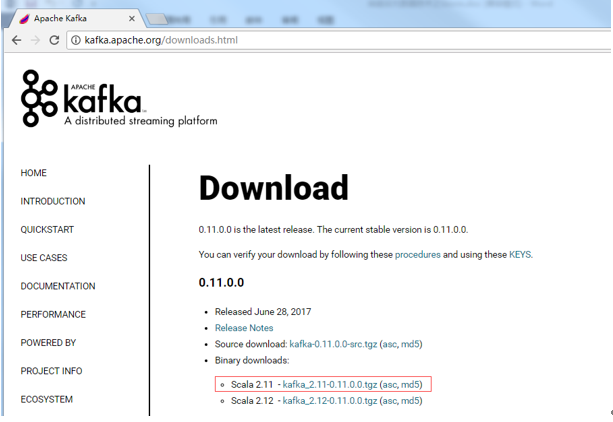Click the 'Released June 28, 2017' text
Viewport: 613px width, 422px height.
pos(263,312)
